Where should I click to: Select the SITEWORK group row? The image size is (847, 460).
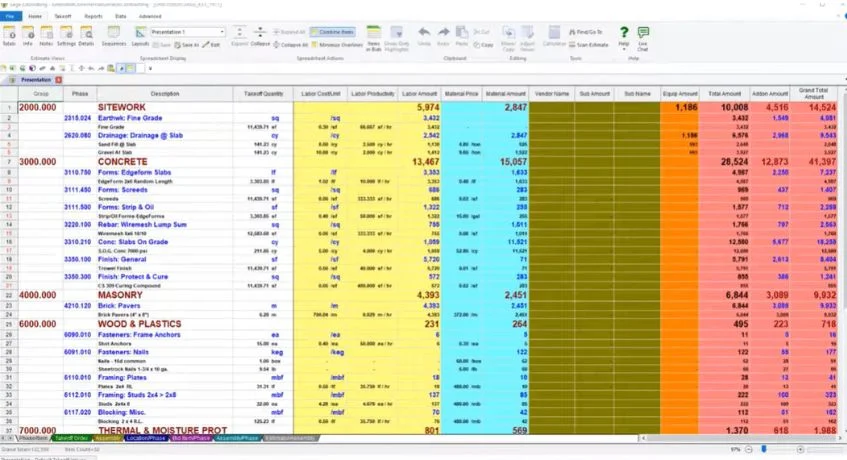tap(428, 107)
